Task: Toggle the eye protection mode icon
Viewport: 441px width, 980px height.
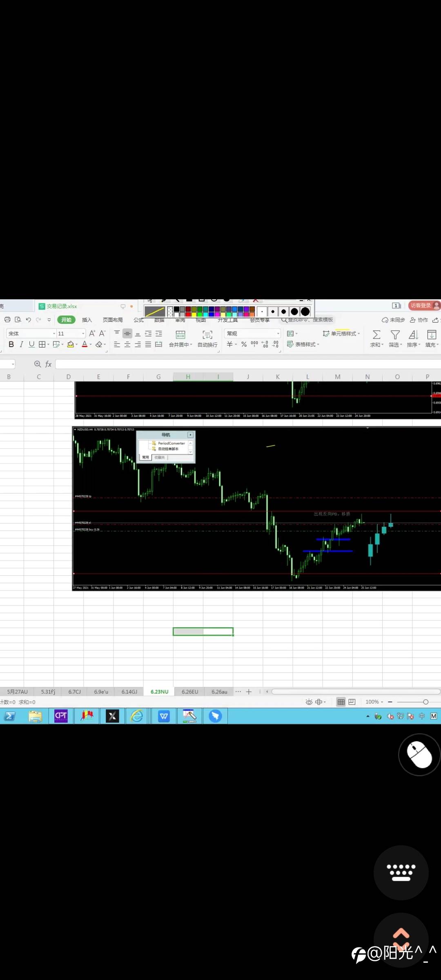Action: point(309,702)
